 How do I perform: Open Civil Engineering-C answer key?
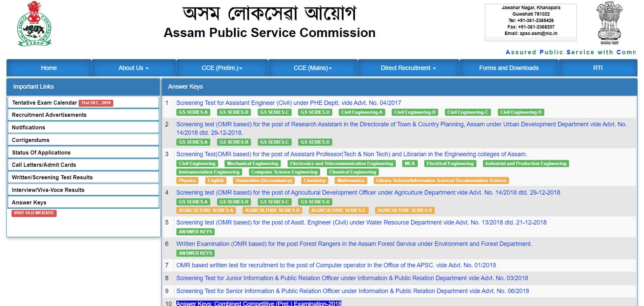click(468, 112)
